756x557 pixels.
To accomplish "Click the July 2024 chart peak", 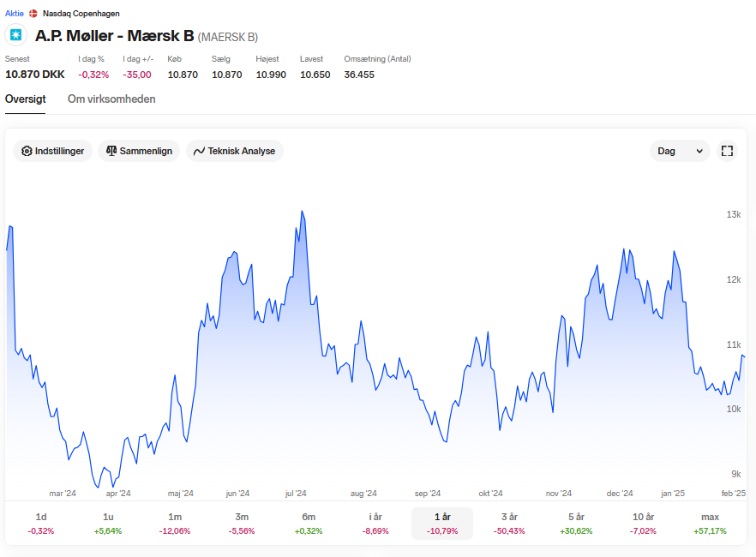I will pyautogui.click(x=303, y=211).
